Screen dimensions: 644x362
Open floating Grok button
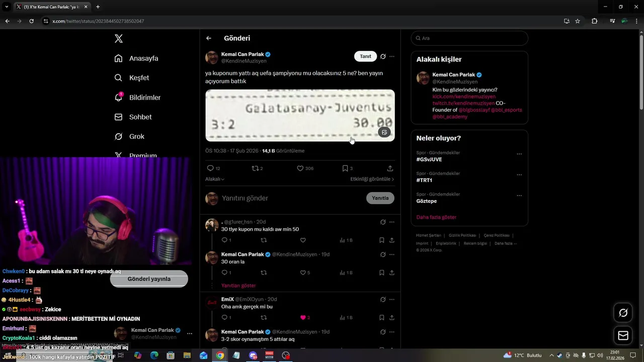(x=623, y=313)
